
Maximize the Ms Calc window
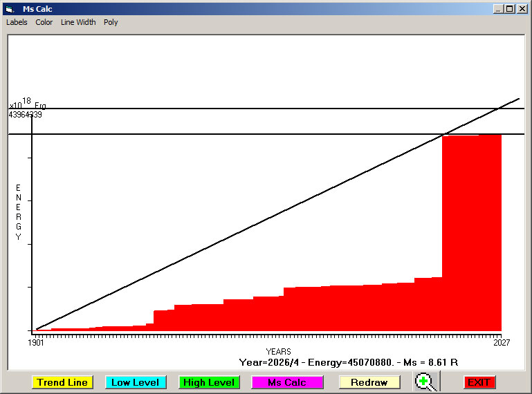[x=510, y=9]
